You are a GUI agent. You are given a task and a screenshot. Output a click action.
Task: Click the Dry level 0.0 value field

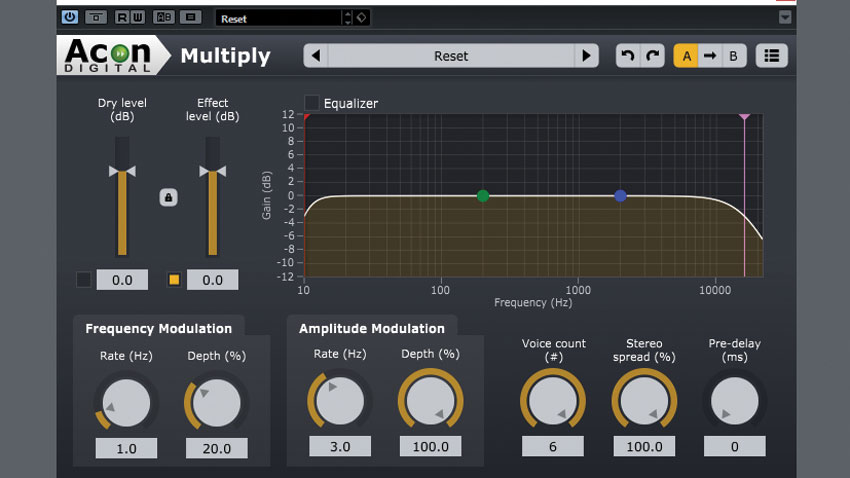tap(122, 280)
